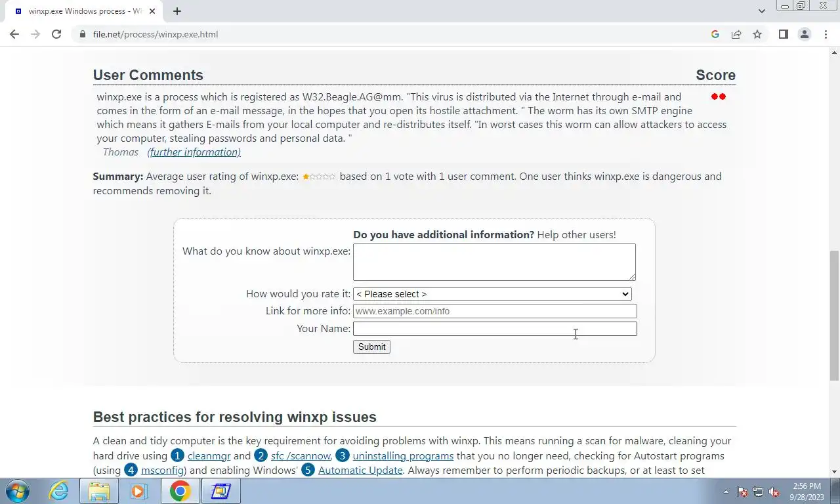Switch to Chrome in the taskbar

point(180,491)
